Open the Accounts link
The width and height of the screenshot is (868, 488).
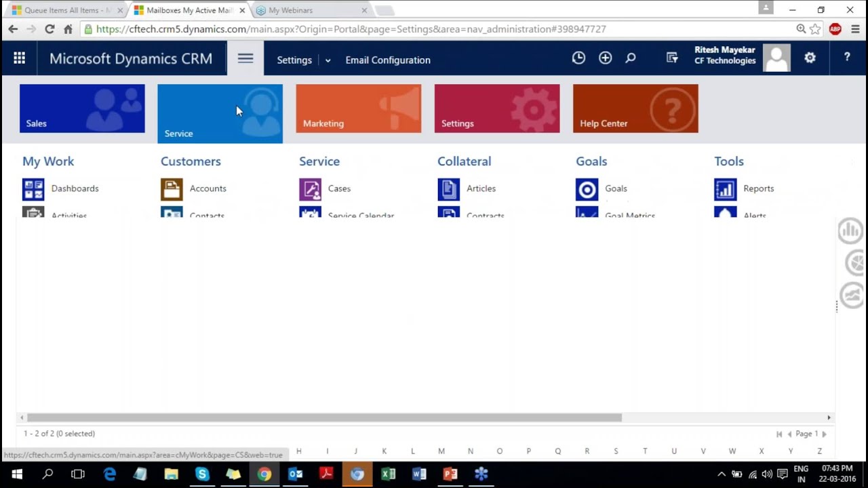[x=208, y=188]
